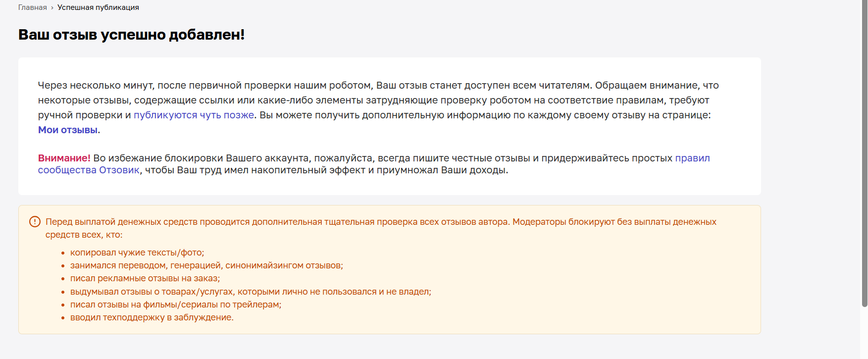Viewport: 868px width, 359px height.
Task: Click list item "вводил техподдержку в заблуждение."
Action: [152, 317]
